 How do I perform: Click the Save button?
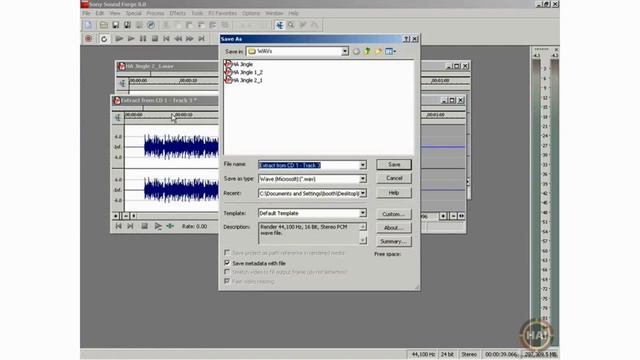click(394, 164)
